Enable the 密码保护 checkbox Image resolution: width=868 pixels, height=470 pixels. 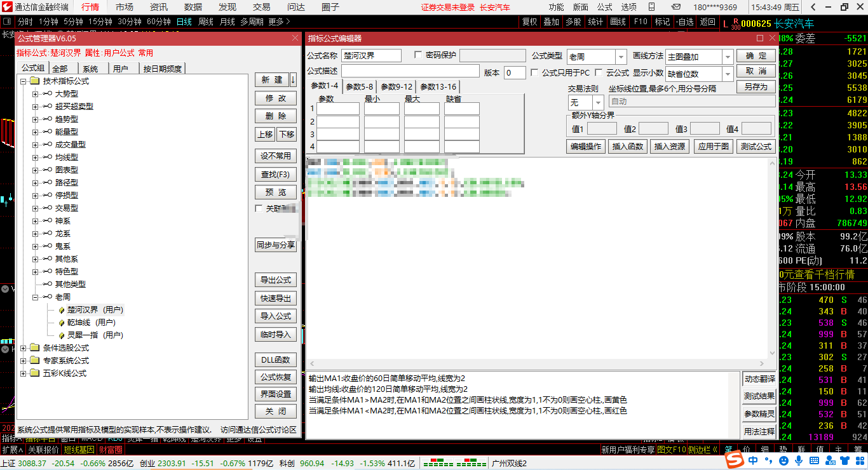coord(417,55)
